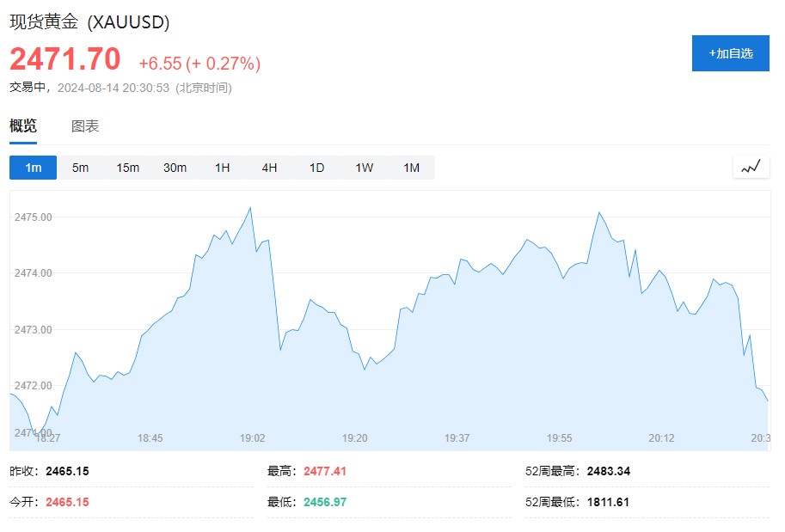Screen dimensions: 785x532
Task: Switch to the 概览 overview tab
Action: point(23,126)
